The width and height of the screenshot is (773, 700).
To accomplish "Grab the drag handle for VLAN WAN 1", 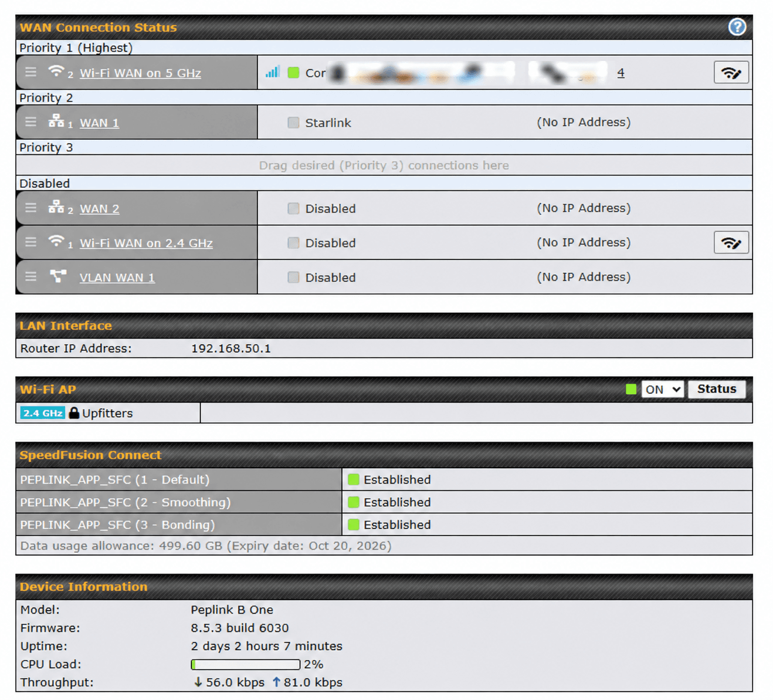I will [x=31, y=276].
